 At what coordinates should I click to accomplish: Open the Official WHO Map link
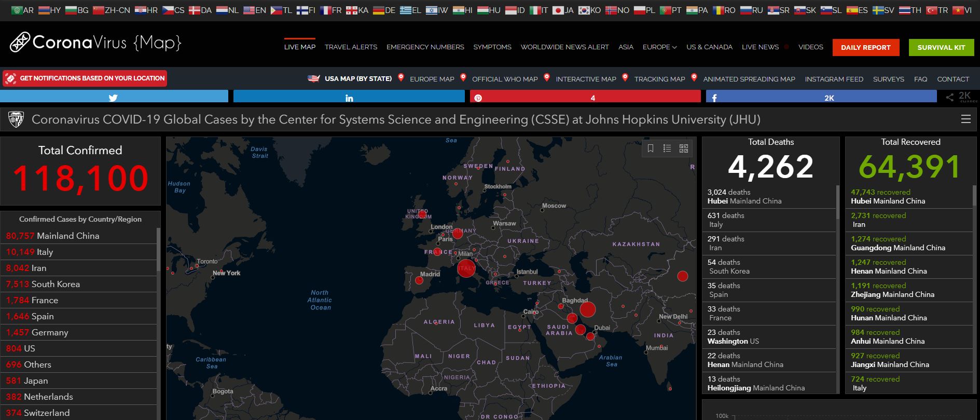point(505,79)
